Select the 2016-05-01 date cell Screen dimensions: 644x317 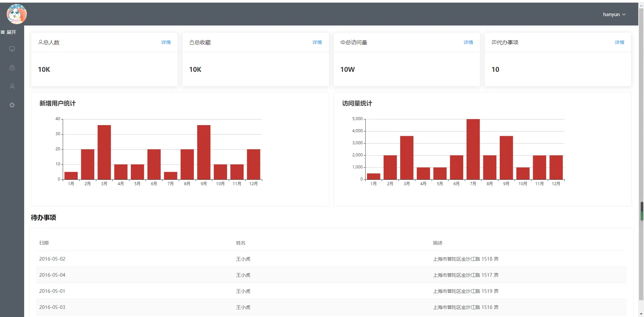click(x=52, y=291)
